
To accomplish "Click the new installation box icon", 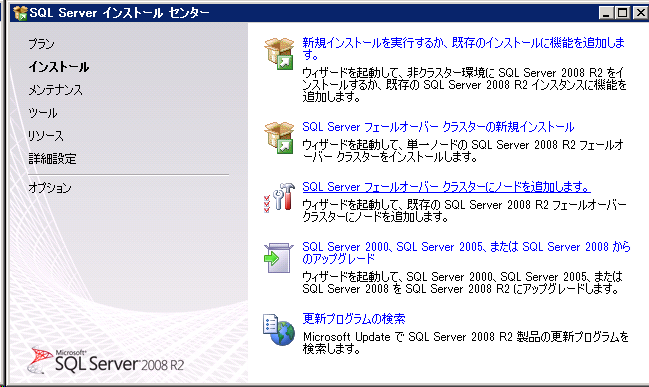I will 279,54.
